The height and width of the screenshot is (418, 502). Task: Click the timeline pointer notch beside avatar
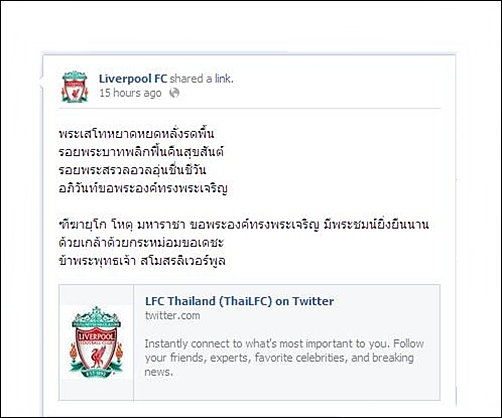click(x=41, y=82)
